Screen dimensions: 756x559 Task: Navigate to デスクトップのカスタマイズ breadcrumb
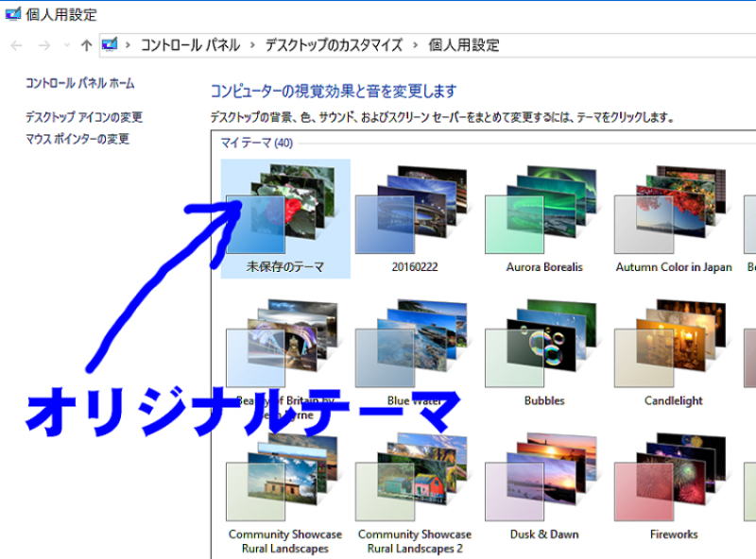pyautogui.click(x=334, y=45)
